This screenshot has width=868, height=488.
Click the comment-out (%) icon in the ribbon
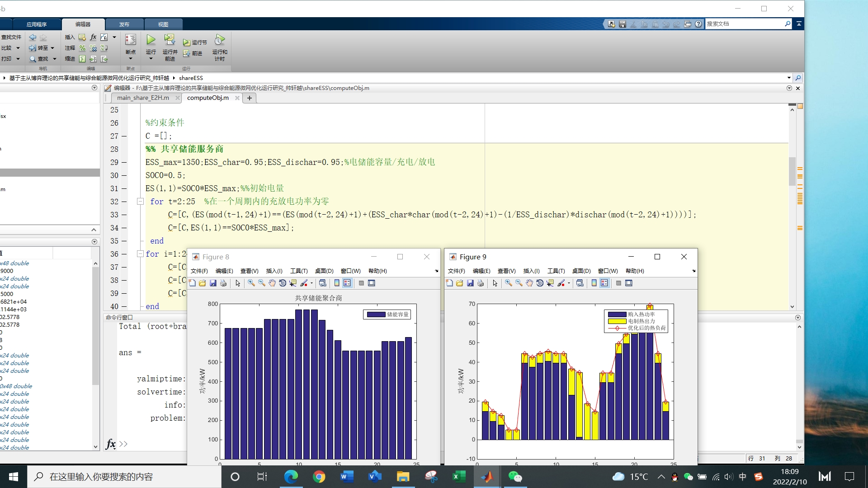click(x=82, y=48)
